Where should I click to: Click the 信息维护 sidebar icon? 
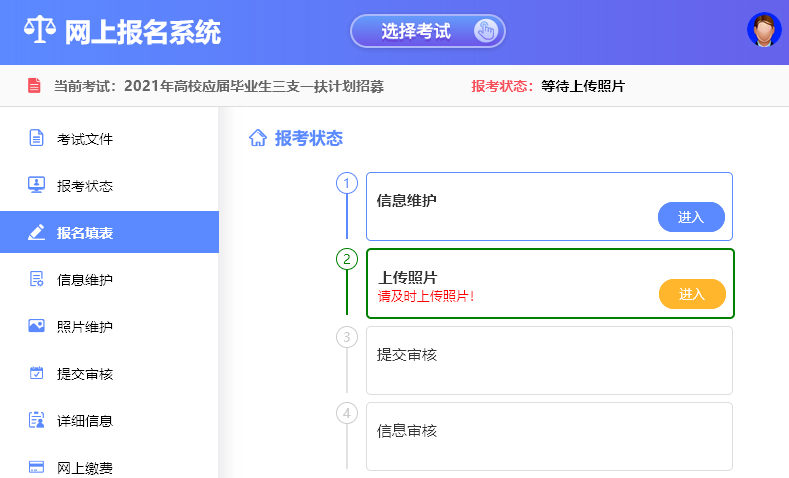[x=36, y=279]
